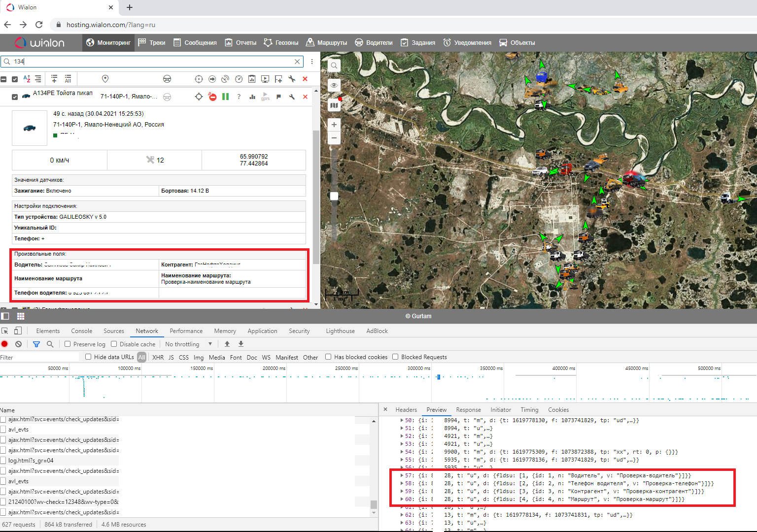Enable the Preserve log checkbox
This screenshot has height=532, width=757.
[x=68, y=344]
